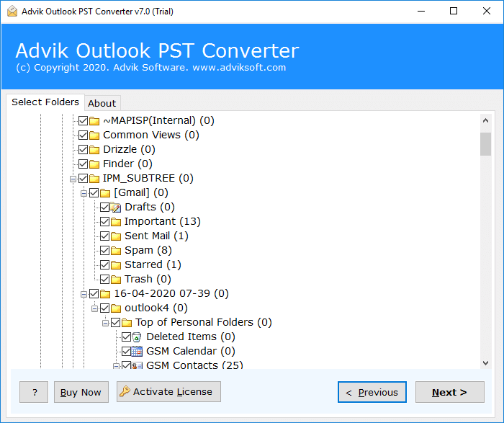Click the 16-04-2020 07-39 folder icon
Viewport: 504px width, 423px height.
(105, 294)
